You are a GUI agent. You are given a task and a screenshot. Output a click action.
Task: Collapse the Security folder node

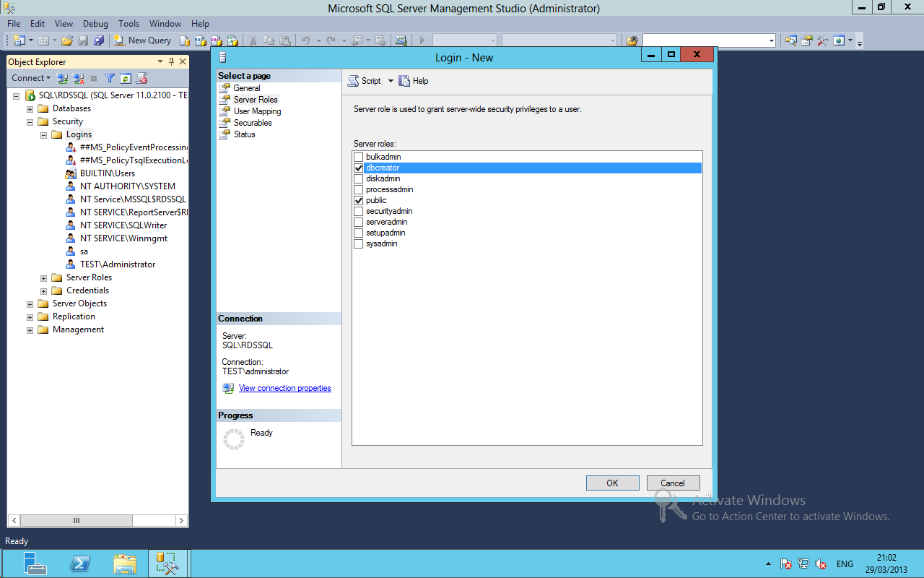pyautogui.click(x=30, y=121)
